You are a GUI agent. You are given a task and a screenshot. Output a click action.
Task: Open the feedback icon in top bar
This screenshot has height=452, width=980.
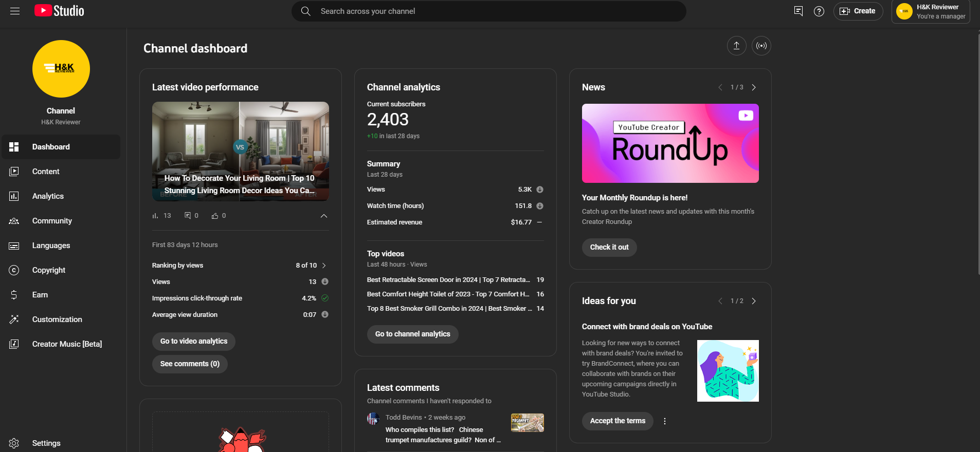(x=798, y=11)
